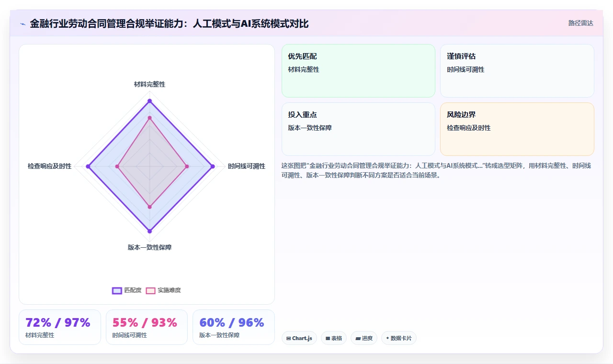Click the 表格 tag

[x=334, y=338]
